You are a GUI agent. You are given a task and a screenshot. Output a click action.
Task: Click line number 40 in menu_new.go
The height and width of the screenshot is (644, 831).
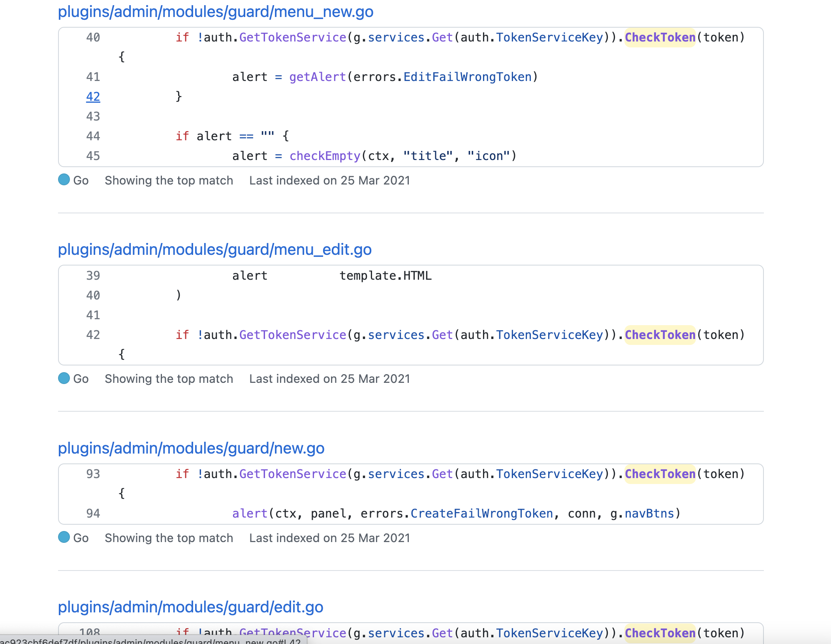coord(93,38)
